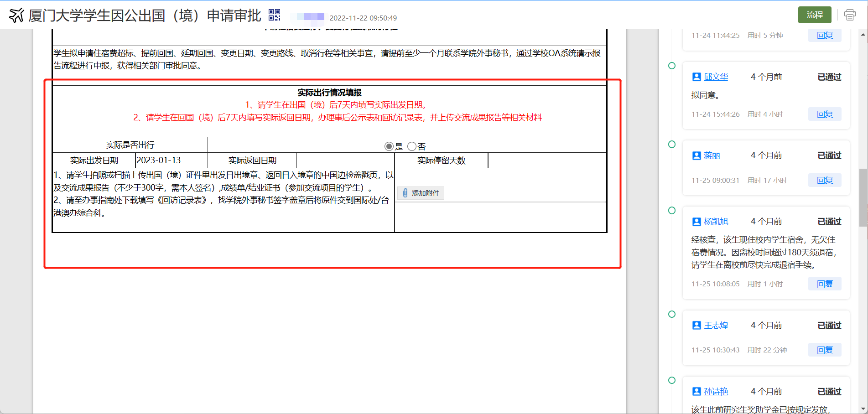Reply to 杨凯旭's dormitory comment
The height and width of the screenshot is (414, 868).
pyautogui.click(x=825, y=284)
